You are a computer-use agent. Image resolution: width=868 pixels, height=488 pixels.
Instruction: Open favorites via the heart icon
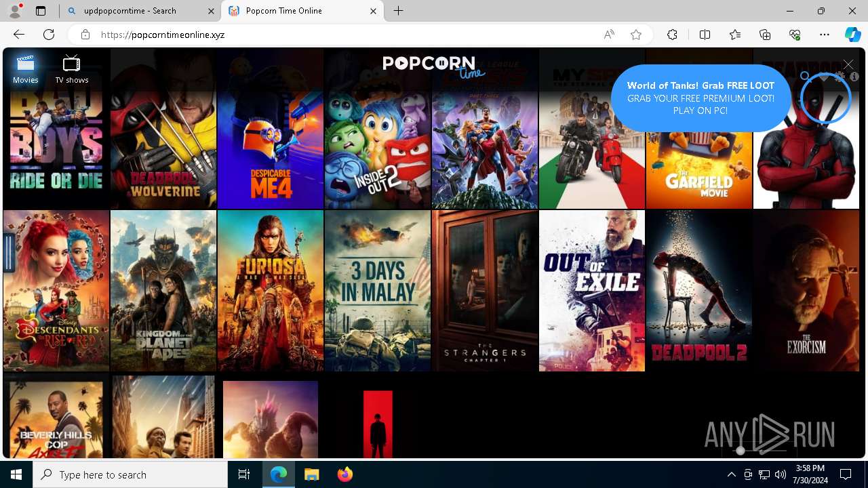pyautogui.click(x=824, y=77)
